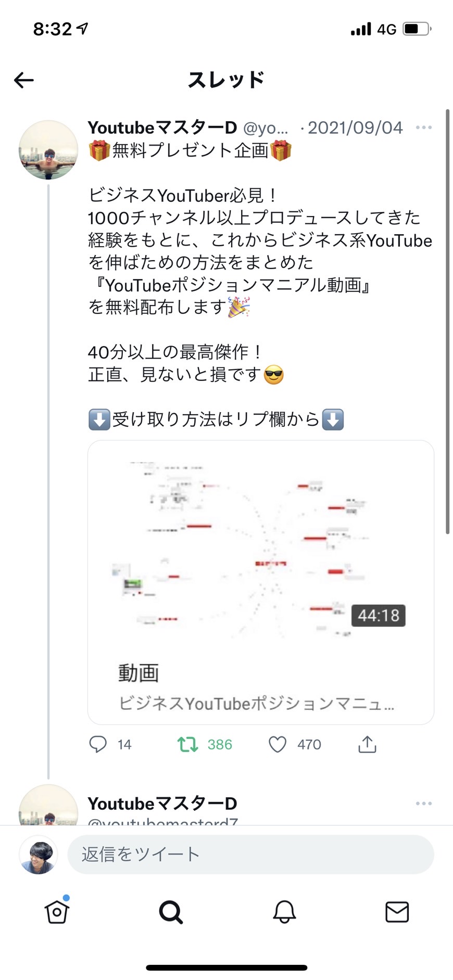This screenshot has width=453, height=980.
Task: Open the Notifications bell icon
Action: pyautogui.click(x=284, y=912)
